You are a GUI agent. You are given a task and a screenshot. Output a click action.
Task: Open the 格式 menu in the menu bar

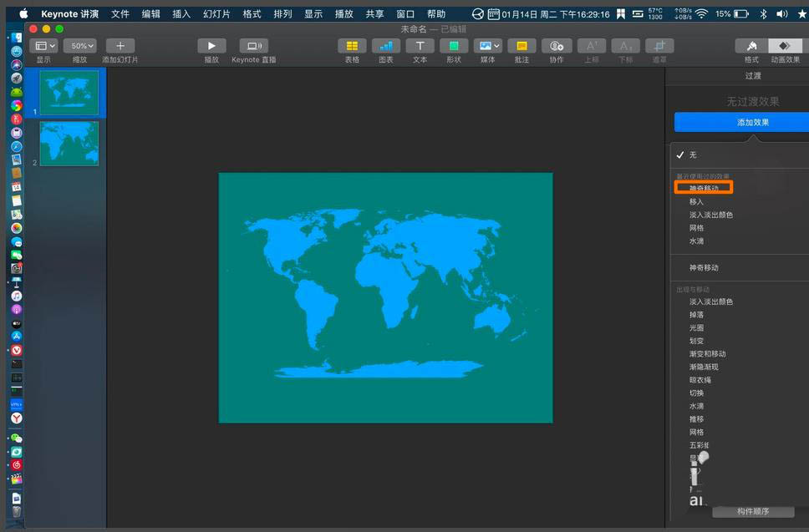pos(252,14)
